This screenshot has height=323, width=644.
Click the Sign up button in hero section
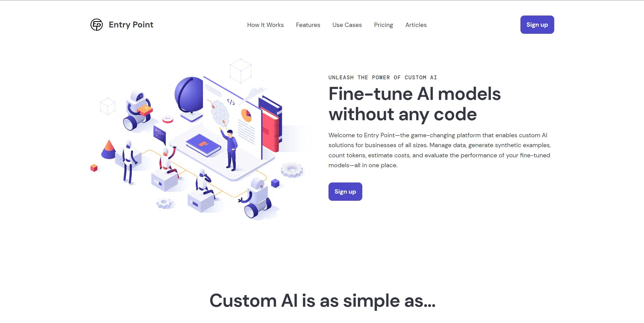(345, 191)
